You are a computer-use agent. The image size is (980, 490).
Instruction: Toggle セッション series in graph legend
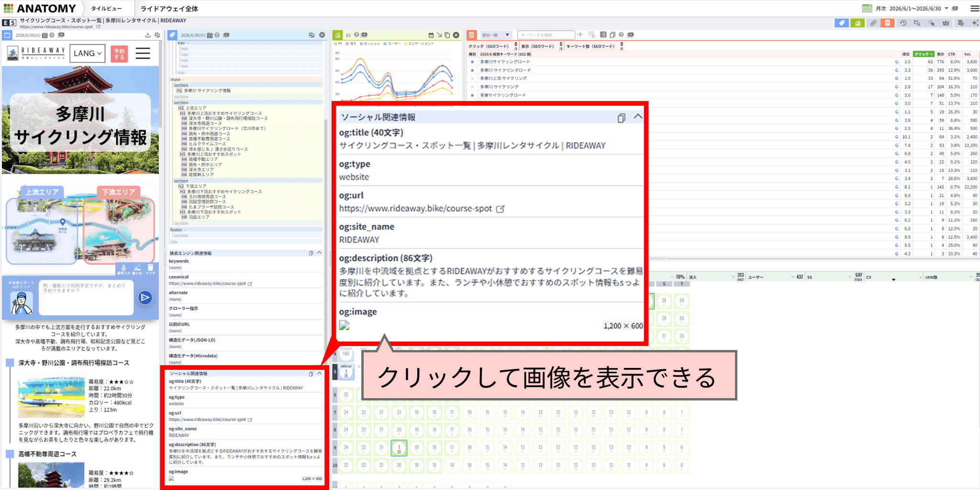(370, 44)
